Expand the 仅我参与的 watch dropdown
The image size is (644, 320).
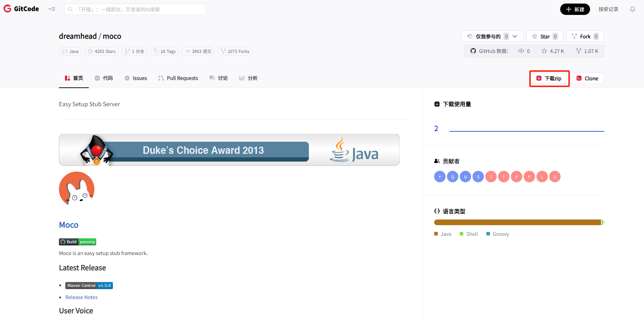[492, 36]
